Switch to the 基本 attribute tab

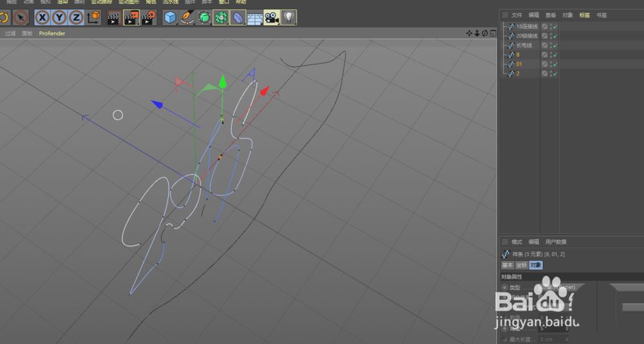coord(507,265)
